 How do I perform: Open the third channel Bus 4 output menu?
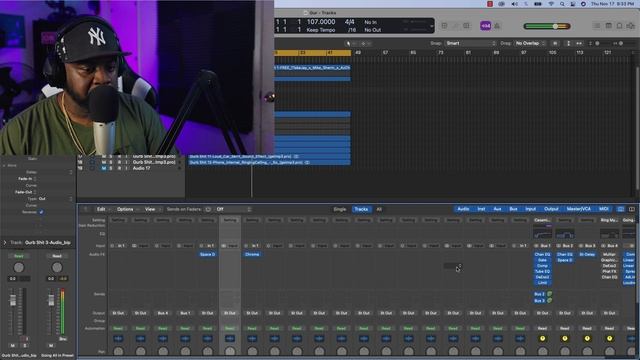[x=162, y=313]
